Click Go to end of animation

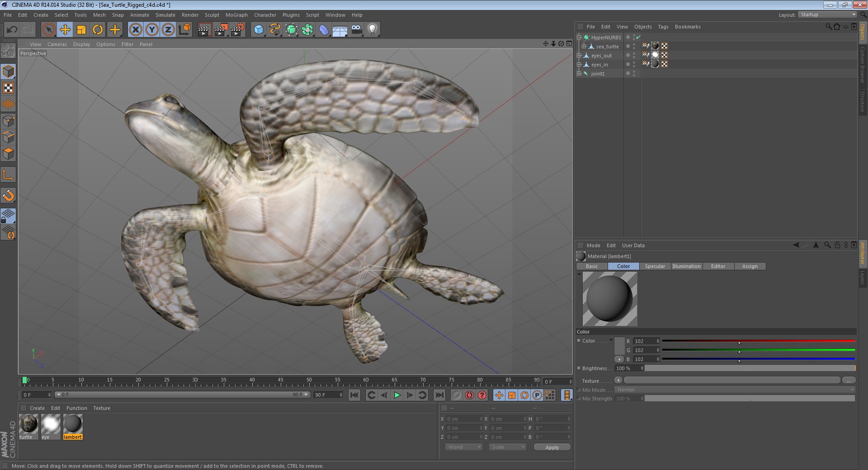[439, 395]
